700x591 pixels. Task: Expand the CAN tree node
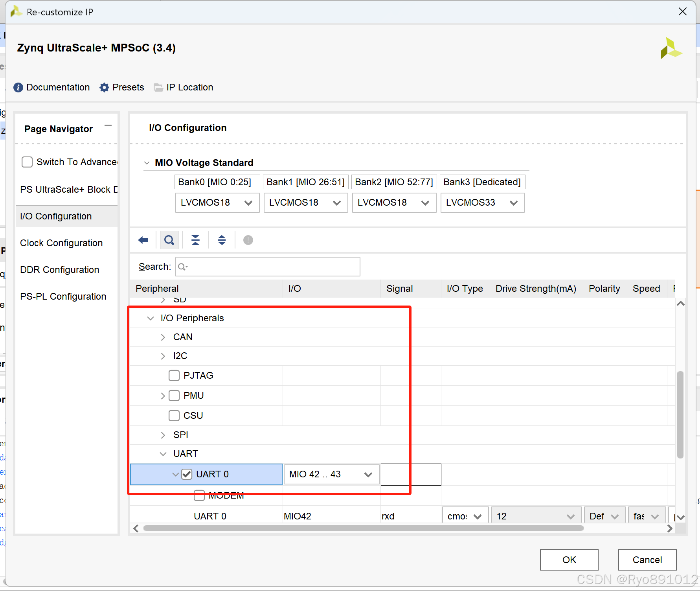[x=163, y=337]
